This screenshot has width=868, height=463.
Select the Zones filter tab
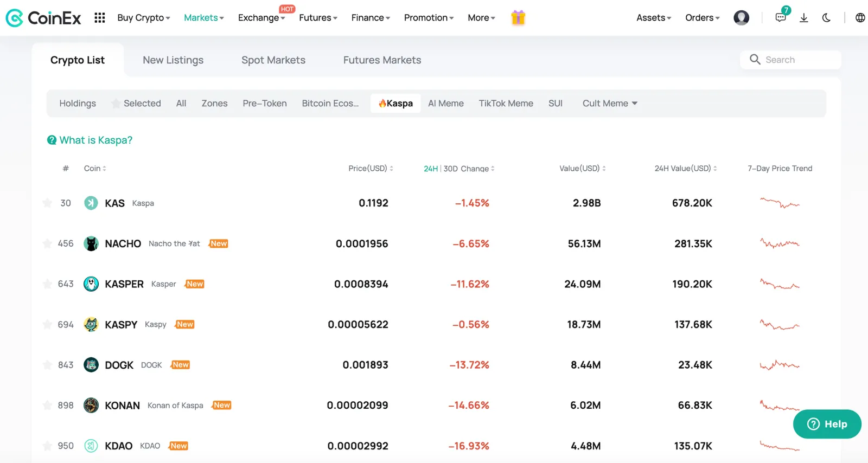pyautogui.click(x=214, y=104)
